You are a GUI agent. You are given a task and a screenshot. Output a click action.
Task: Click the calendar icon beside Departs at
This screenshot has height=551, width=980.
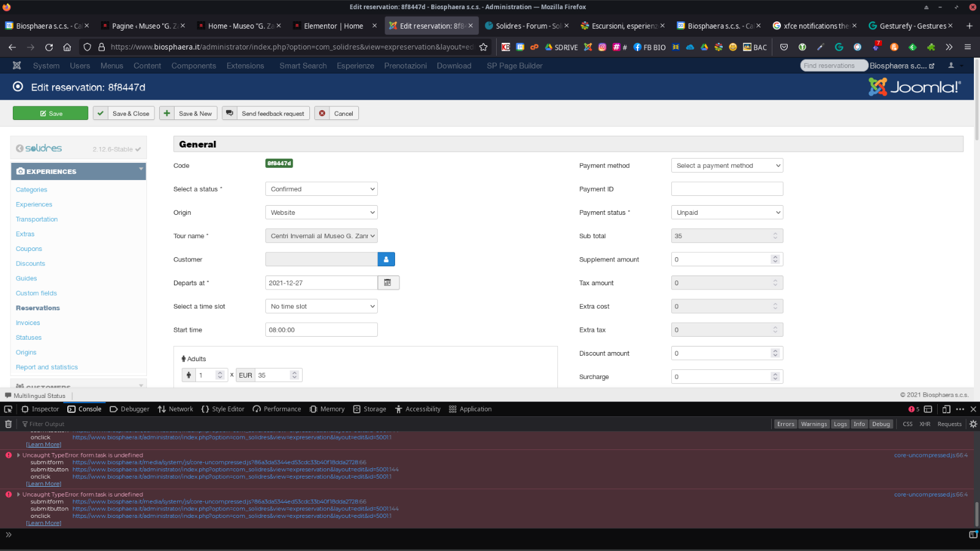point(388,283)
